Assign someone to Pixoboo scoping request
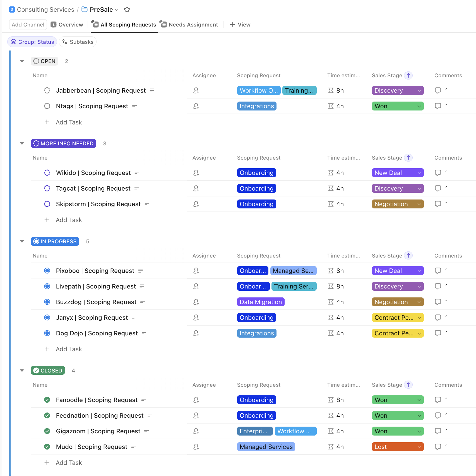476x476 pixels. (196, 271)
